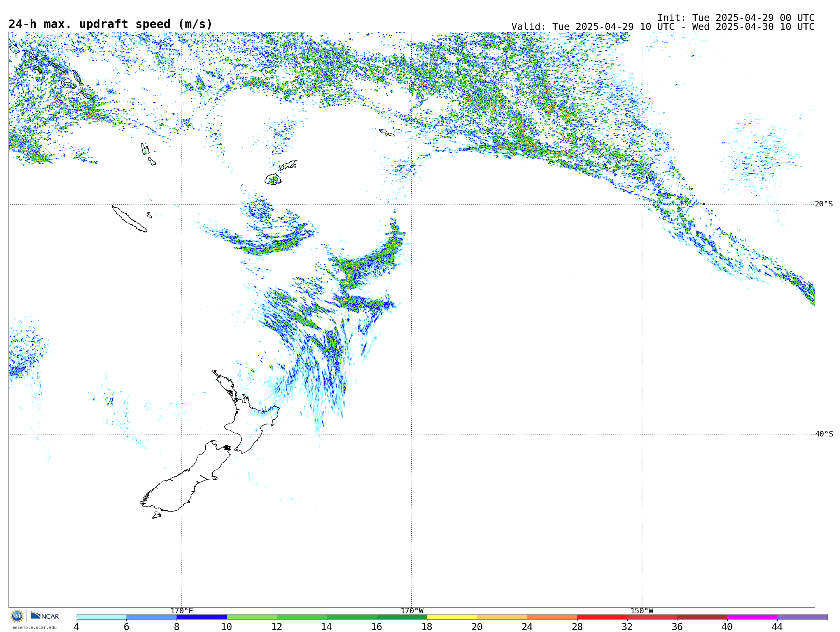
Task: Open the ensemble.ucar.edu link text
Action: pyautogui.click(x=34, y=627)
